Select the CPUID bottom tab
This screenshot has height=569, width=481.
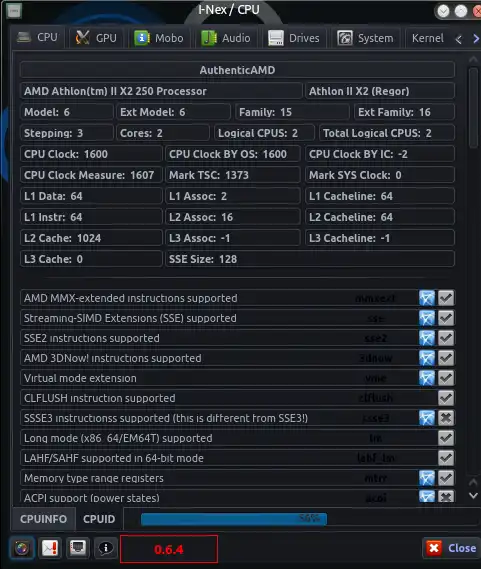pos(99,519)
